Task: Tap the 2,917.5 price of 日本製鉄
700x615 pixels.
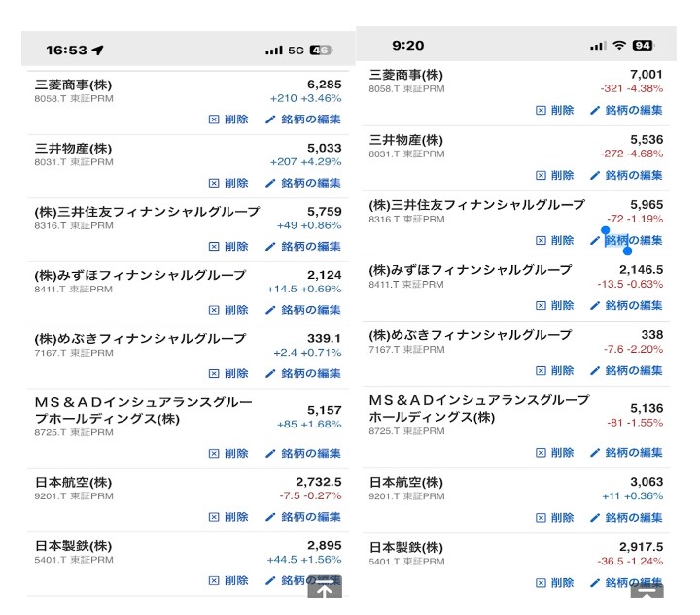Action: tap(641, 547)
